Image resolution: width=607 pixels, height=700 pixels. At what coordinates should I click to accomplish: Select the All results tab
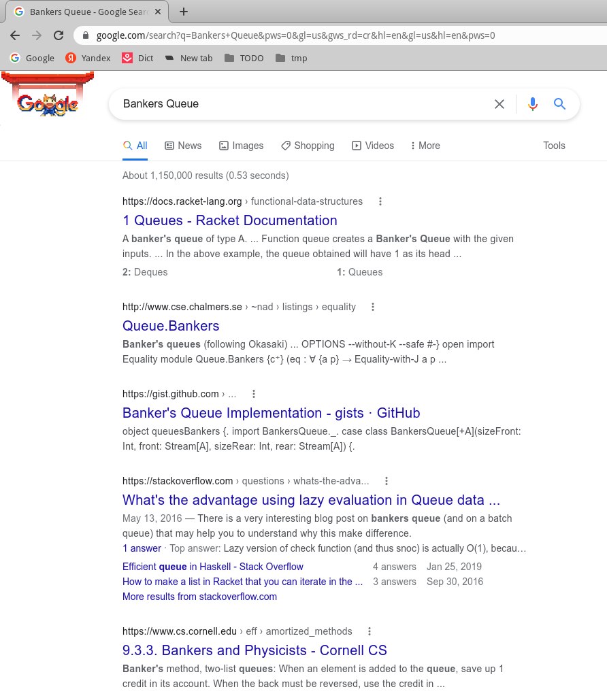coord(135,146)
